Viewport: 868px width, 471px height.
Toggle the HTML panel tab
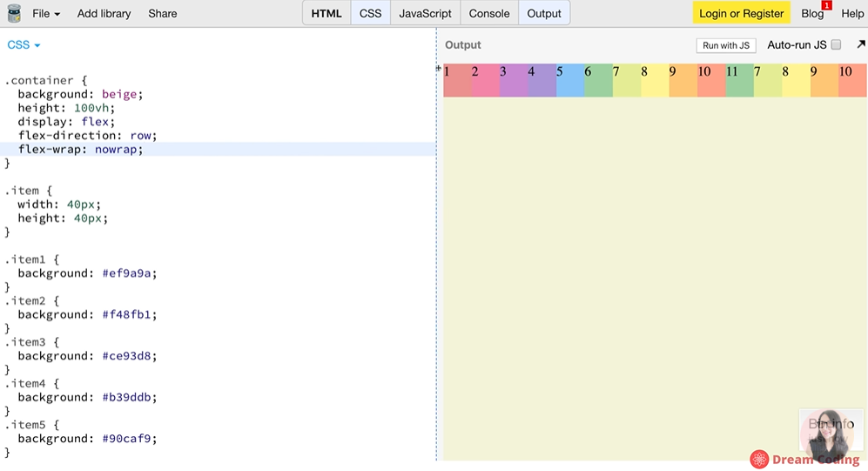click(326, 13)
